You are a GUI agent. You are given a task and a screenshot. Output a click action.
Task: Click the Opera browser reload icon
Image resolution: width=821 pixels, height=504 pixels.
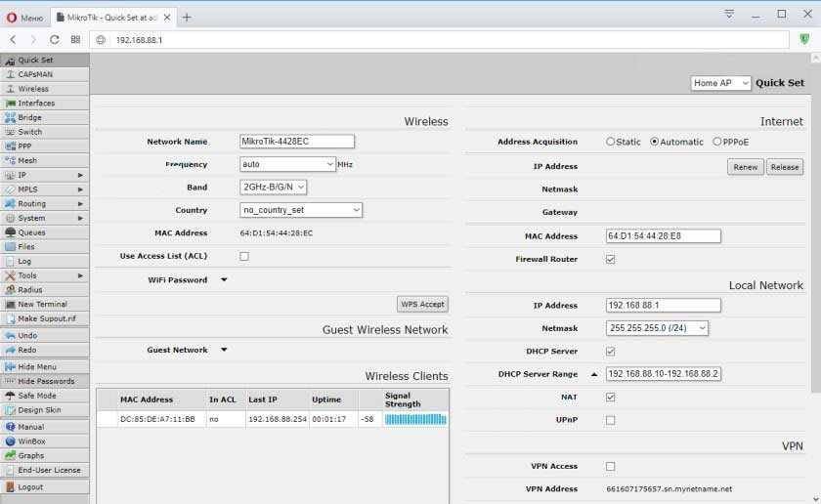tap(55, 39)
